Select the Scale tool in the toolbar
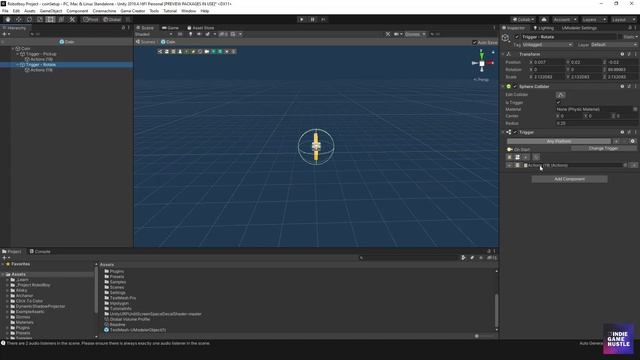 [x=40, y=20]
